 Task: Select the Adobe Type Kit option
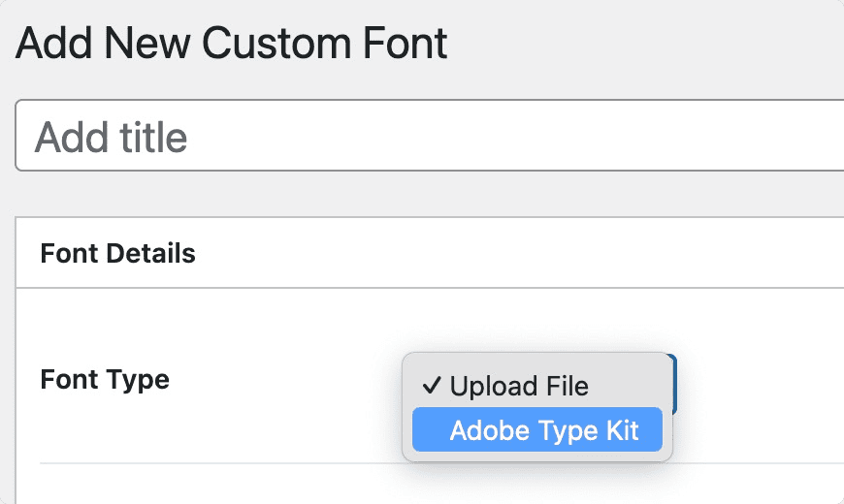pyautogui.click(x=537, y=430)
